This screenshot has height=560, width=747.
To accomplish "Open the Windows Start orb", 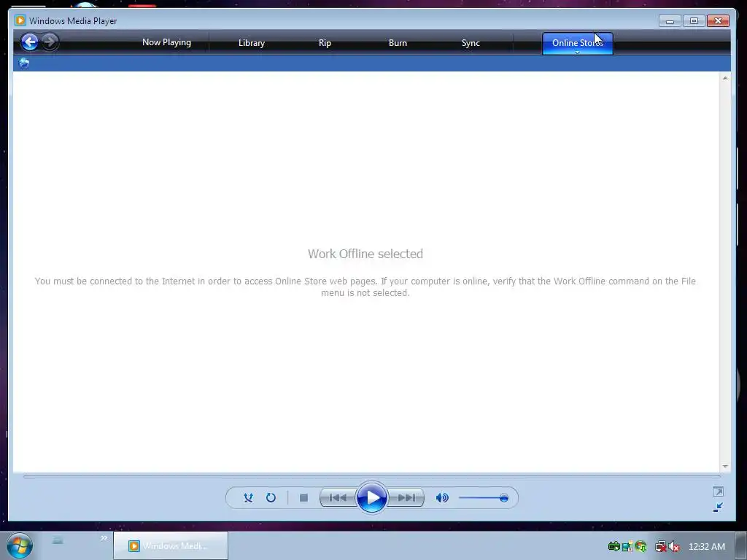I will 20,545.
